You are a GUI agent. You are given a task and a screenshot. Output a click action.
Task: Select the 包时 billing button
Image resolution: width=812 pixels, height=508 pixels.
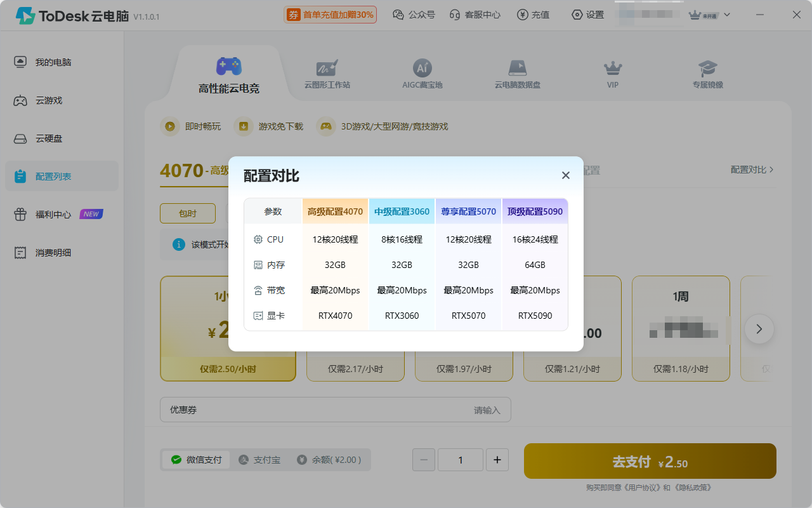click(x=188, y=213)
